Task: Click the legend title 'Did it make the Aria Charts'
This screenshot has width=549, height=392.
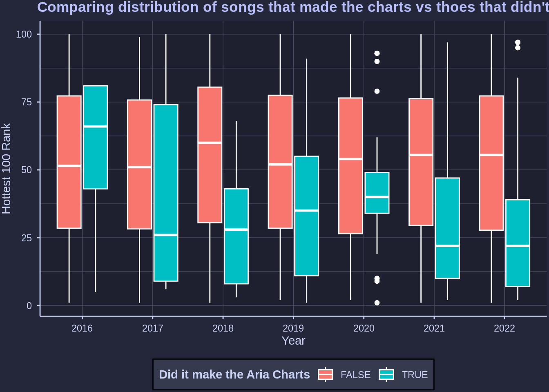Action: [234, 374]
